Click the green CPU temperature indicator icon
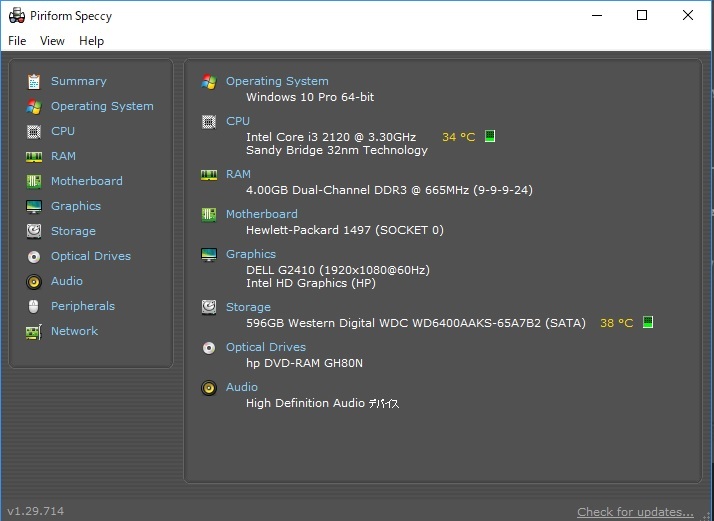 (490, 136)
